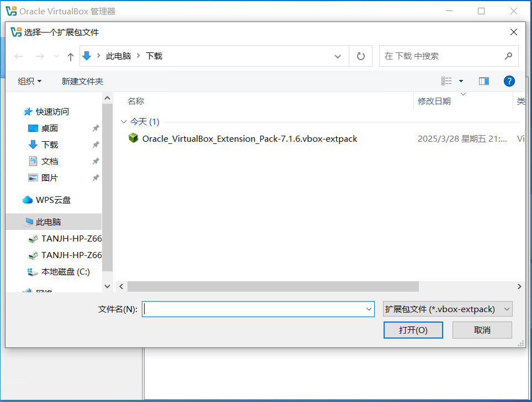Image resolution: width=532 pixels, height=402 pixels.
Task: Expand the file name history dropdown
Action: [x=369, y=309]
